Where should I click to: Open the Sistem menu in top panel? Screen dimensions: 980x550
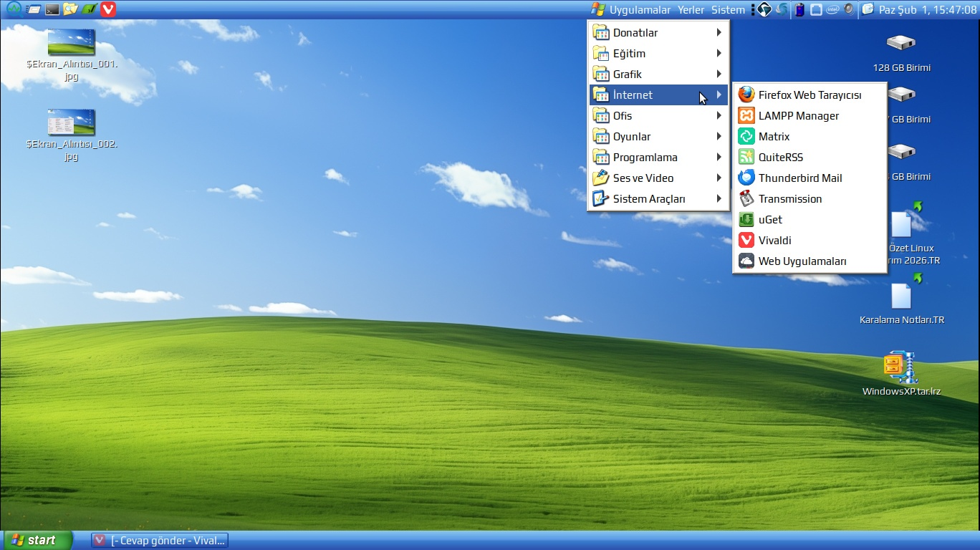[728, 9]
